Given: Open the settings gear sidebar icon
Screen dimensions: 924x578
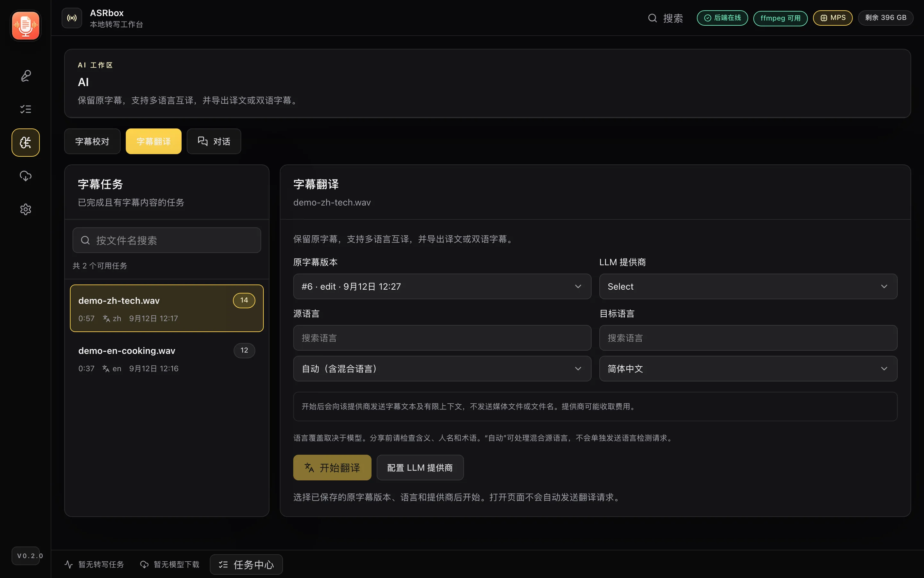Looking at the screenshot, I should 26,209.
